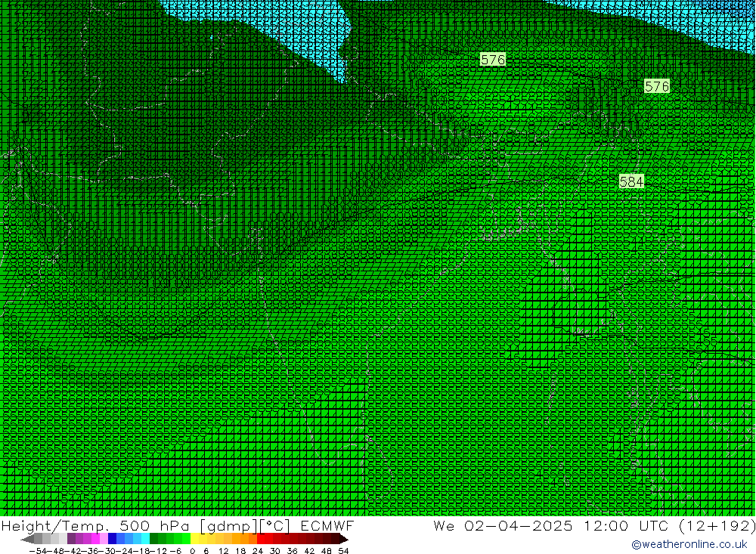Viewport: 756px width, 554px height.
Task: Click the 576 label above the 584 label
Action: (657, 86)
